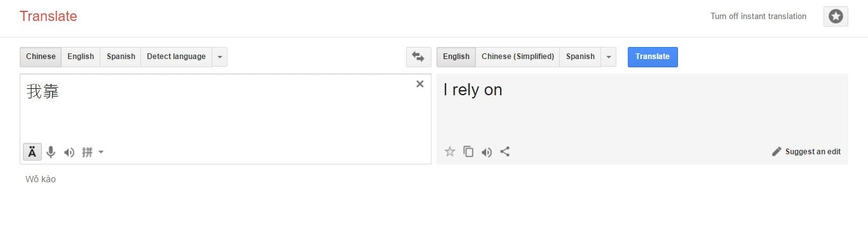Open the input tools dropdown arrow
This screenshot has height=247, width=868.
click(x=100, y=152)
